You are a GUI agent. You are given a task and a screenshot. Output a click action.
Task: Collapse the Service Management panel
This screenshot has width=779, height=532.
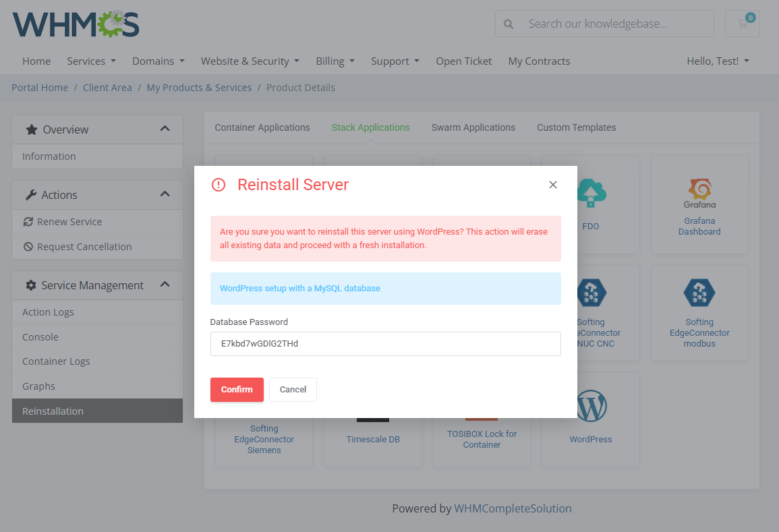coord(164,285)
